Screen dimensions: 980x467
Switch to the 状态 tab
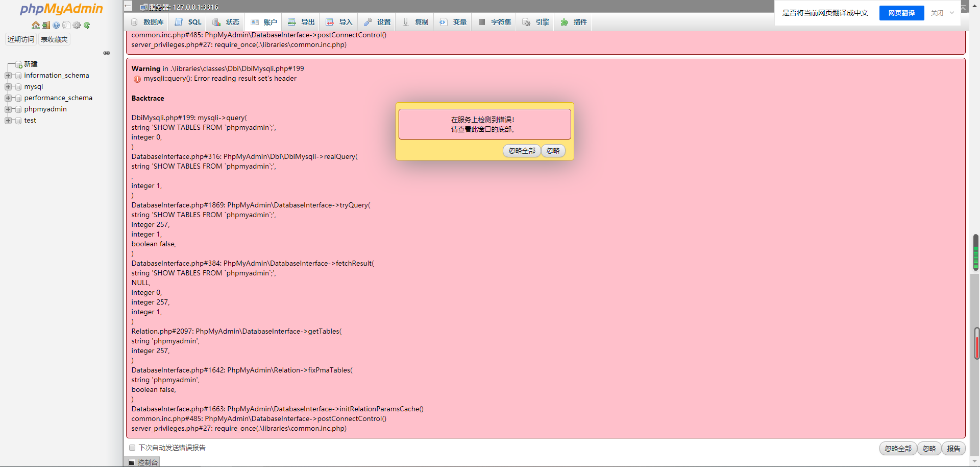(x=226, y=22)
